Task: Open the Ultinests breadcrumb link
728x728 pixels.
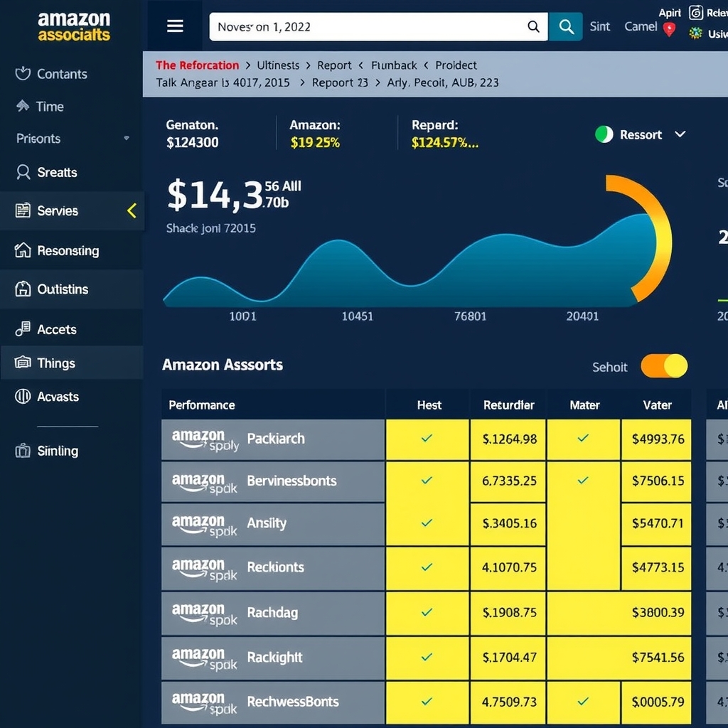Action: click(278, 65)
